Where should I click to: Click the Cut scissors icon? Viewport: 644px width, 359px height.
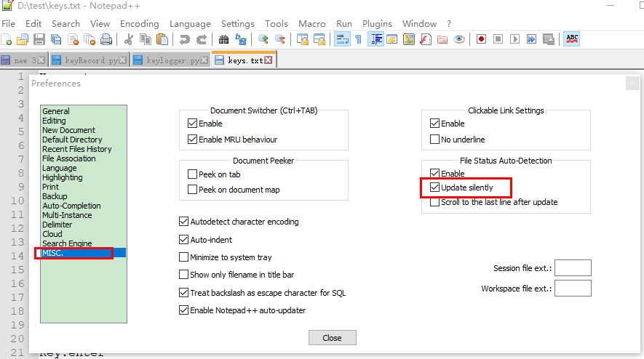click(x=129, y=39)
